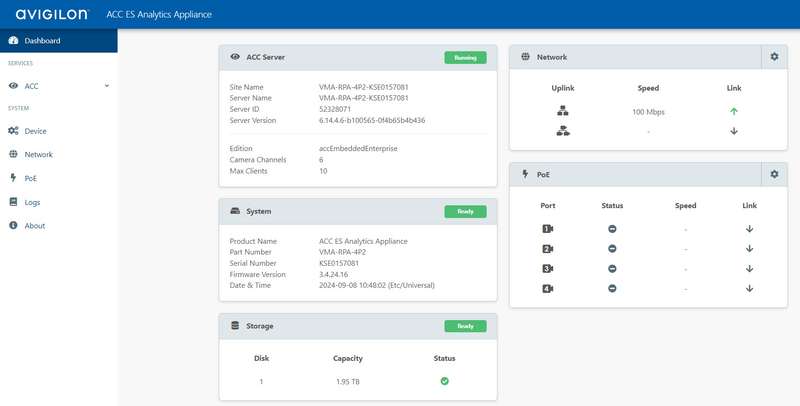Click the ACC ES Analytics Appliance header title
800x406 pixels.
pos(159,14)
